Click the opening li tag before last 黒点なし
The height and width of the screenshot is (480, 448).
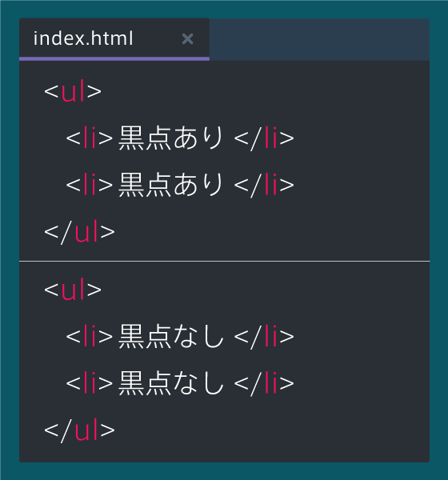click(x=90, y=382)
